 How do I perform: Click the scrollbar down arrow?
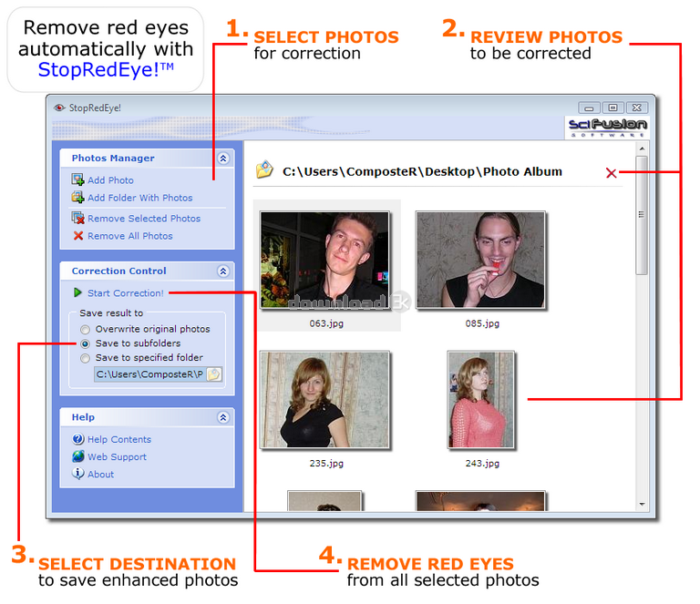click(x=642, y=504)
